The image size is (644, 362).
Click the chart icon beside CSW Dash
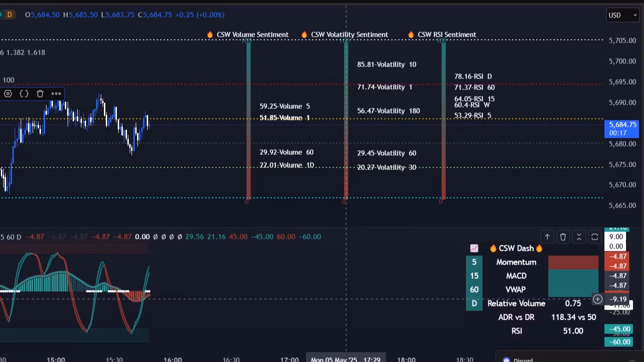tap(474, 249)
